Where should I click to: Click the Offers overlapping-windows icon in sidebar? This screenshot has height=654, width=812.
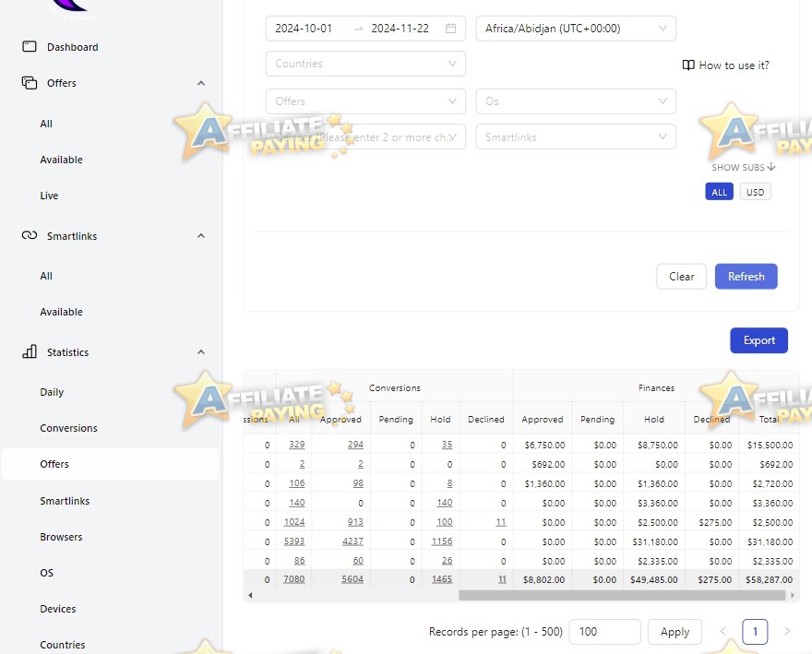point(29,82)
